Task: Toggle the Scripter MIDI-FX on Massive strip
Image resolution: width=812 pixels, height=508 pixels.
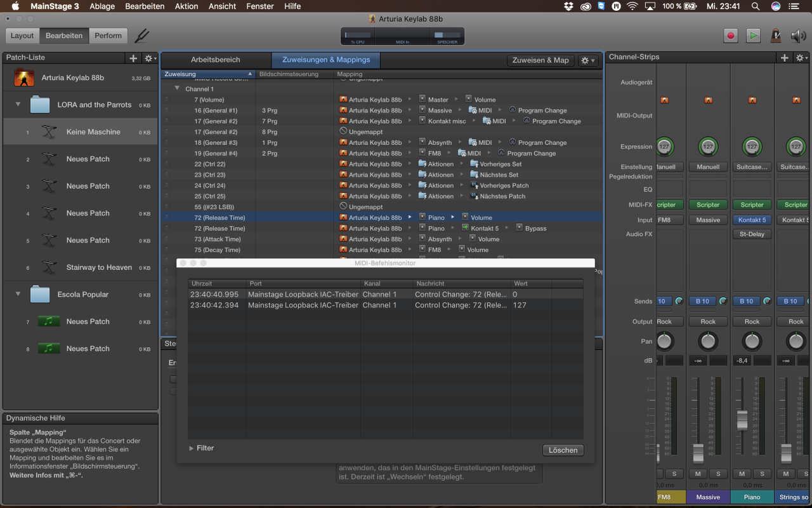Action: (x=708, y=204)
